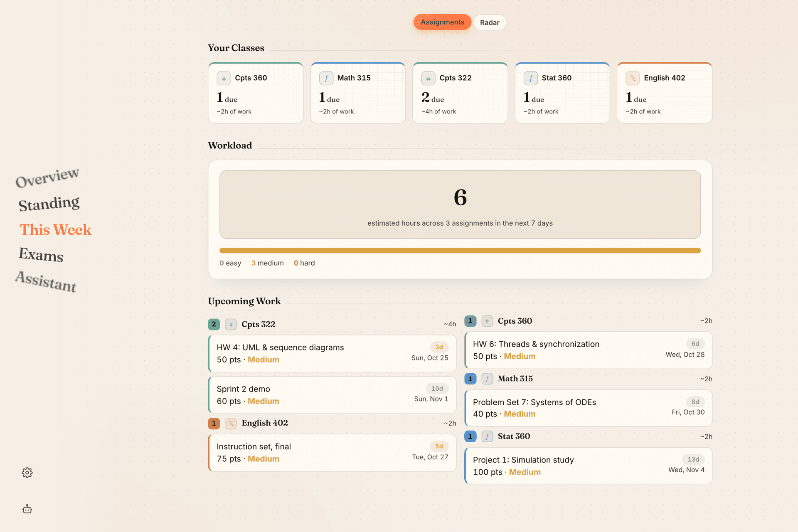The height and width of the screenshot is (532, 798).
Task: Go to Standing in the sidebar
Action: [49, 204]
